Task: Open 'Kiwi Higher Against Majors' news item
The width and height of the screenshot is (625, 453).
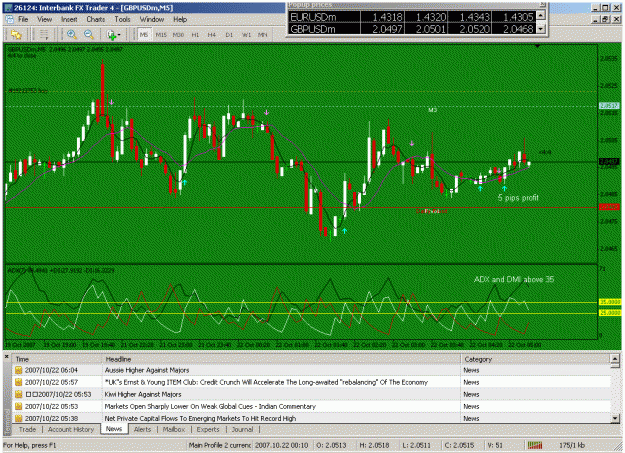Action: pyautogui.click(x=143, y=394)
